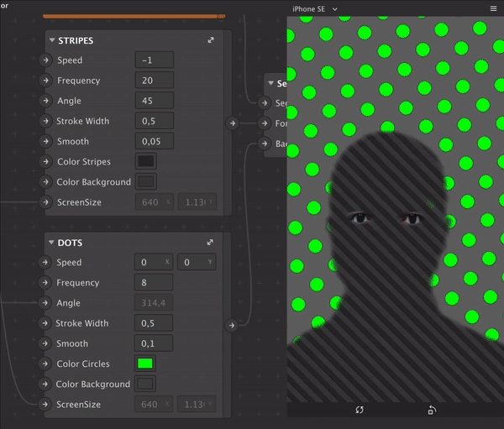
Task: Click the Smooth input port of DOTS
Action: (45, 343)
